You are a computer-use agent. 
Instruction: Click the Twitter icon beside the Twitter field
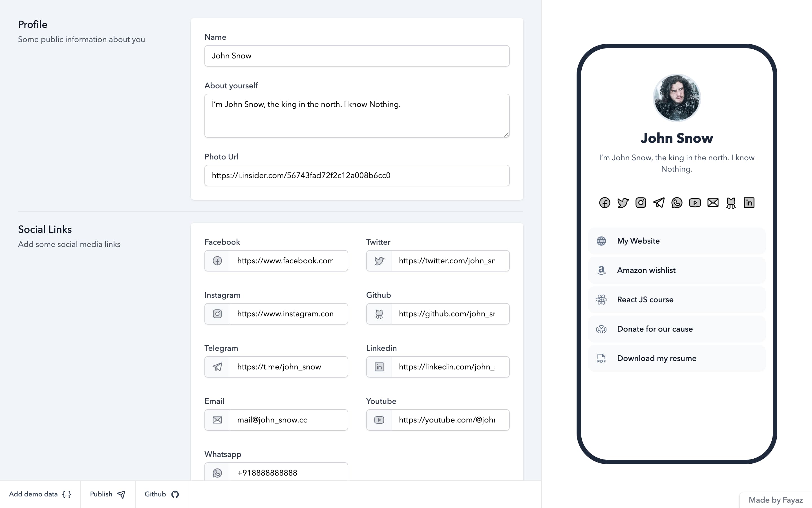coord(379,261)
